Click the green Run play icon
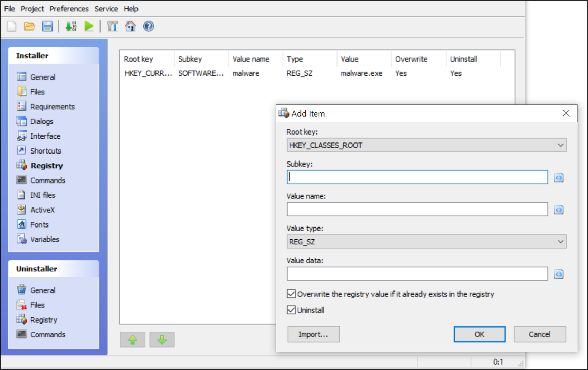Image resolution: width=588 pixels, height=370 pixels. pos(89,27)
